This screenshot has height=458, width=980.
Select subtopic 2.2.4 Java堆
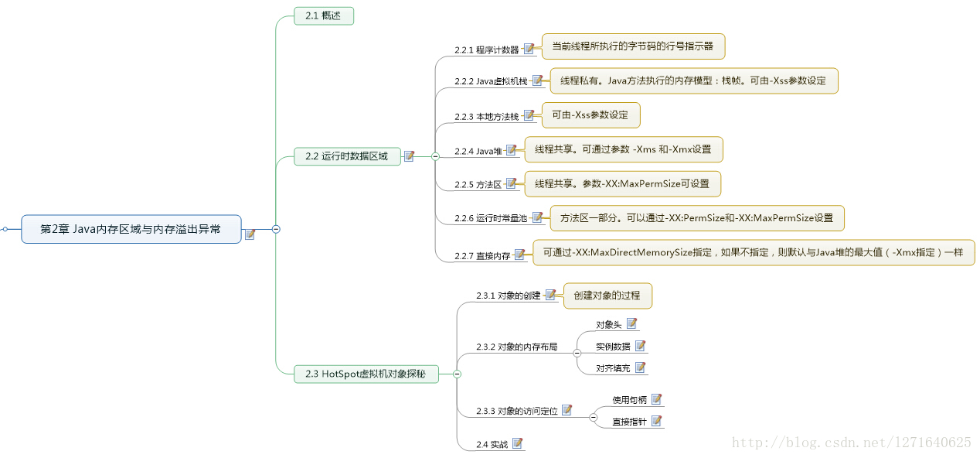click(478, 151)
